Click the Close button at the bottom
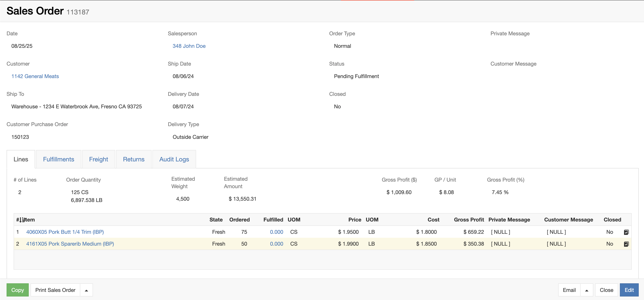644x300 pixels. (606, 290)
